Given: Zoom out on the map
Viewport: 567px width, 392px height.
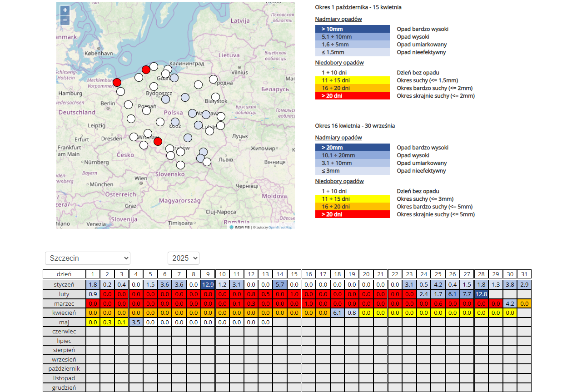Looking at the screenshot, I should pos(65,20).
